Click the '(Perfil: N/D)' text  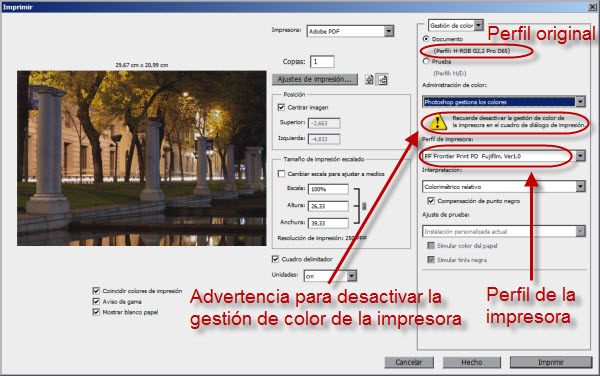click(x=450, y=73)
